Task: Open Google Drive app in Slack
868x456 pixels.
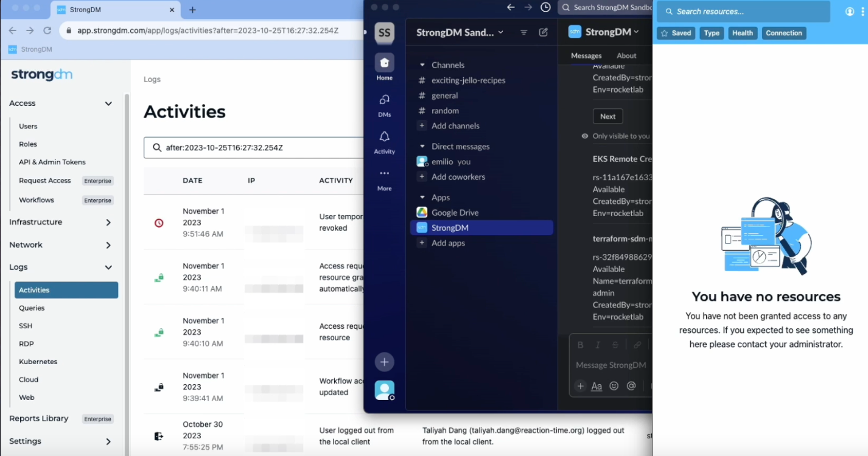Action: pos(455,212)
